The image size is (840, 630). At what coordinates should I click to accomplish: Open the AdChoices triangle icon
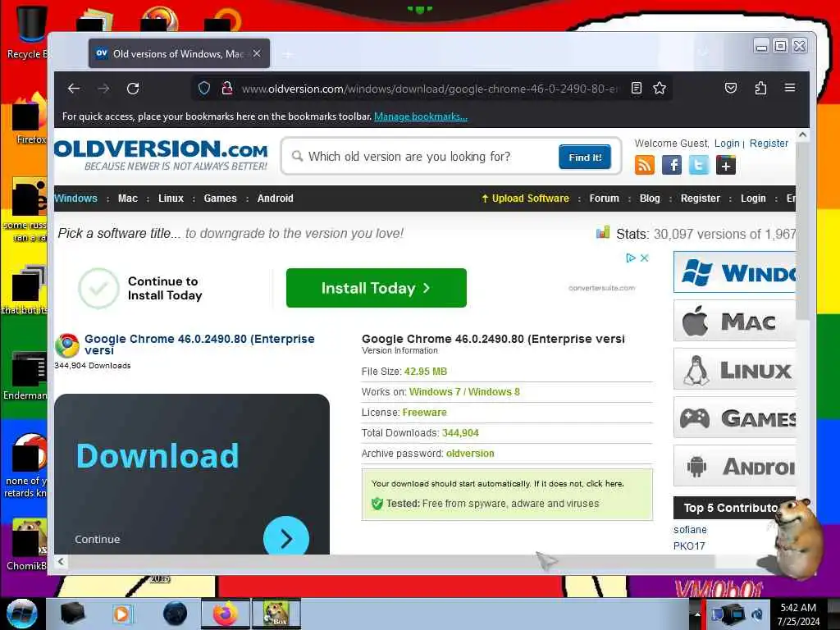tap(631, 258)
